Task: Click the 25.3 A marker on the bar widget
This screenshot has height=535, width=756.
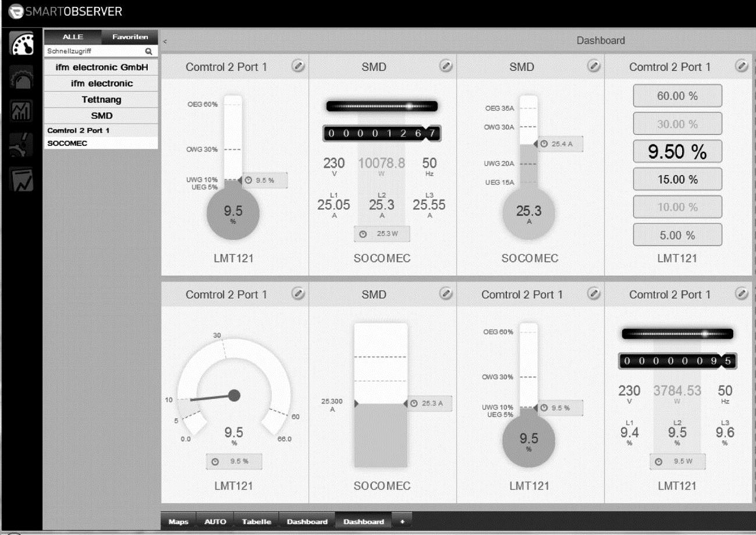Action: [x=429, y=404]
